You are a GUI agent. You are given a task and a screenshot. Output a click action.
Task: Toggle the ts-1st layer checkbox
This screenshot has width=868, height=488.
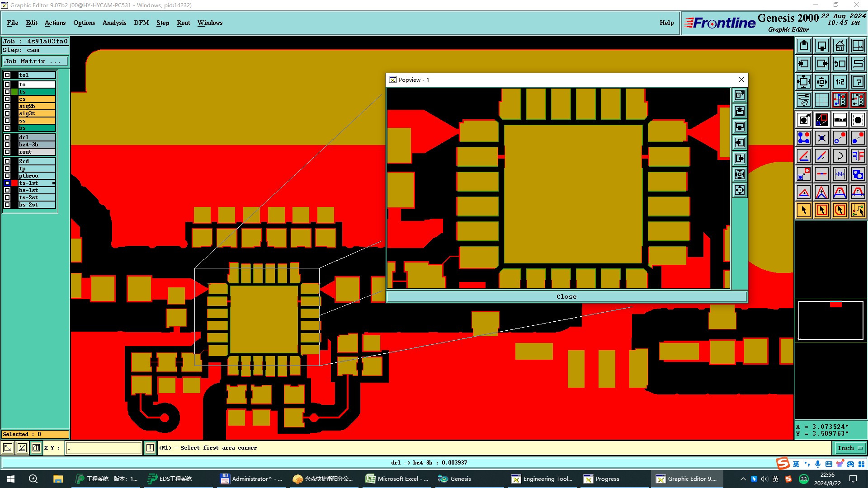point(7,183)
